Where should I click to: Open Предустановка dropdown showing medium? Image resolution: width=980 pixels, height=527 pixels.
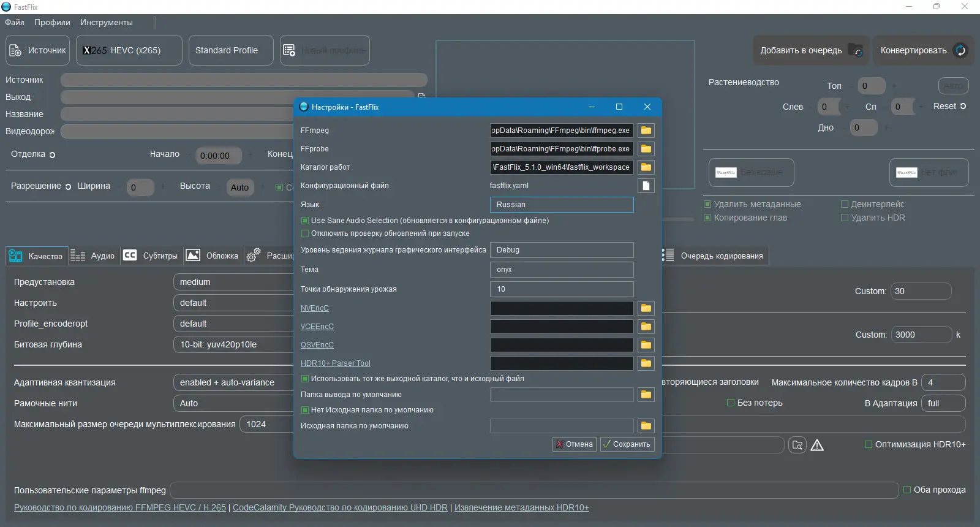click(233, 282)
